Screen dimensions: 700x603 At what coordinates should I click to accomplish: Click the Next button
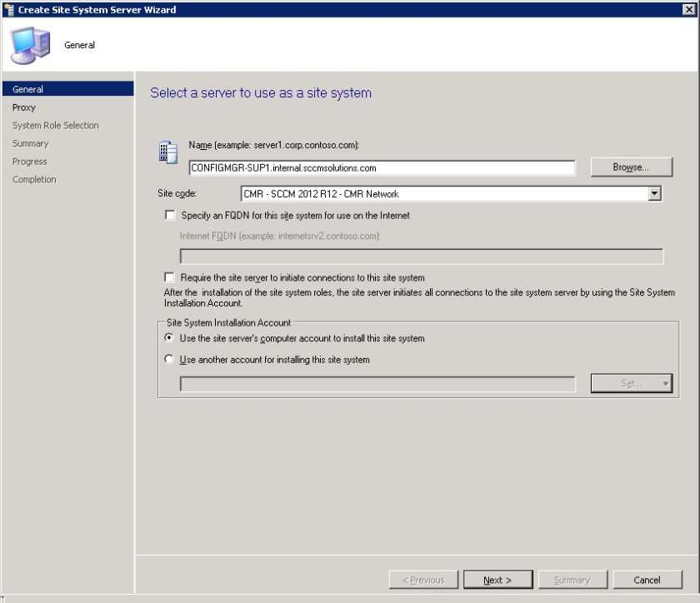click(498, 580)
